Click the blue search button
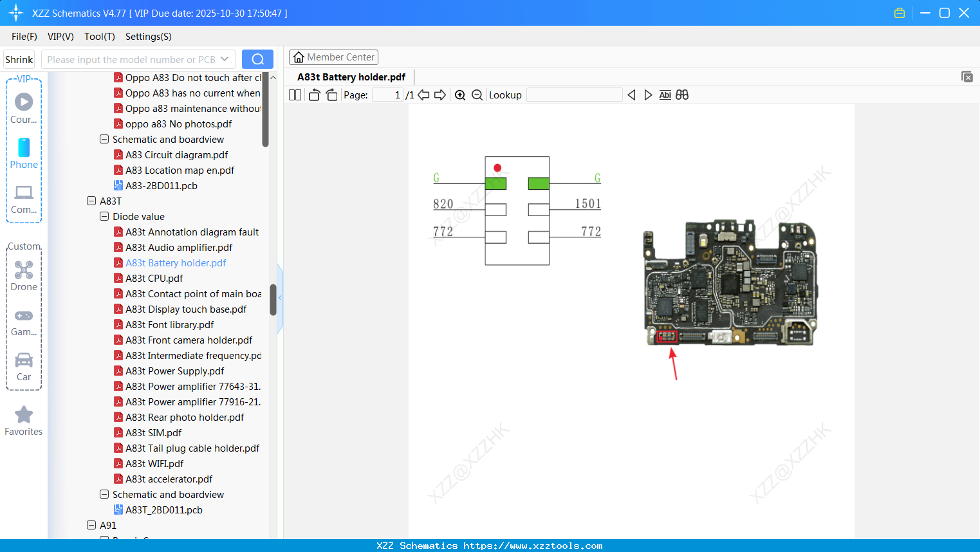The width and height of the screenshot is (980, 552). (257, 59)
